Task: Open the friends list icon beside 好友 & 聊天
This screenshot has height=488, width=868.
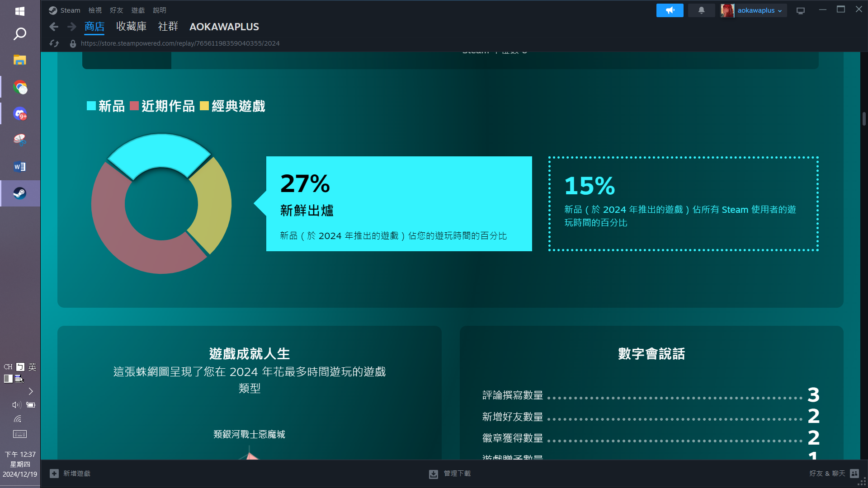Action: pyautogui.click(x=854, y=474)
